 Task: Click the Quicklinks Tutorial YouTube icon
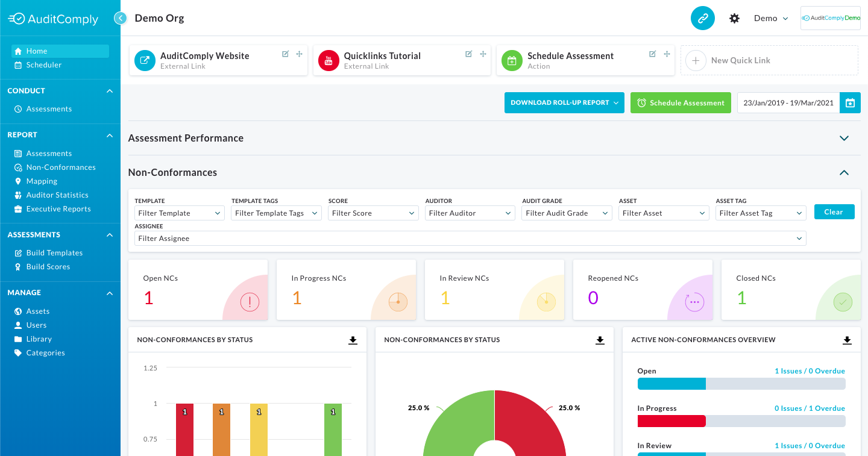pos(329,60)
